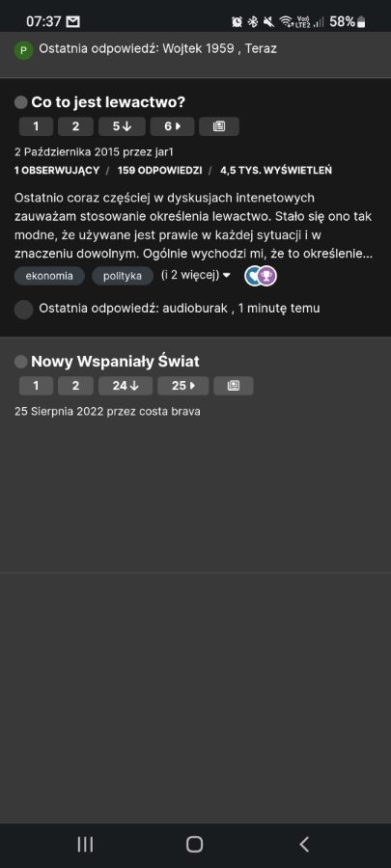Open topic preview icon for Nowy Wspaniały Świat
Viewport: 391px width, 868px height.
[234, 386]
